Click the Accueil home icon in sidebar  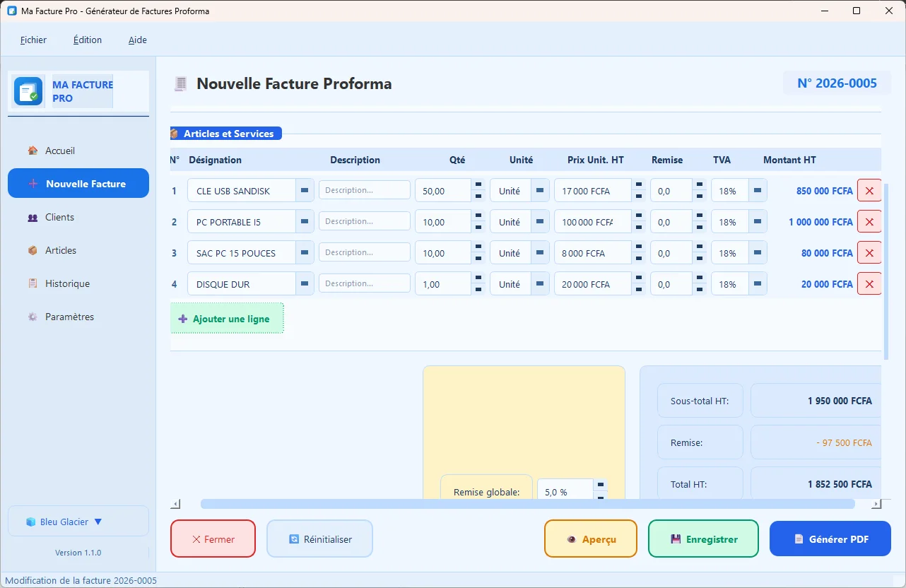(x=33, y=151)
